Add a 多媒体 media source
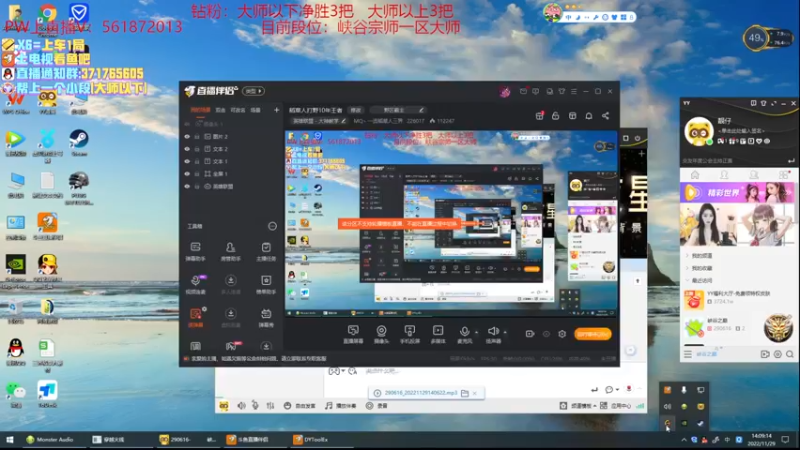 click(438, 334)
